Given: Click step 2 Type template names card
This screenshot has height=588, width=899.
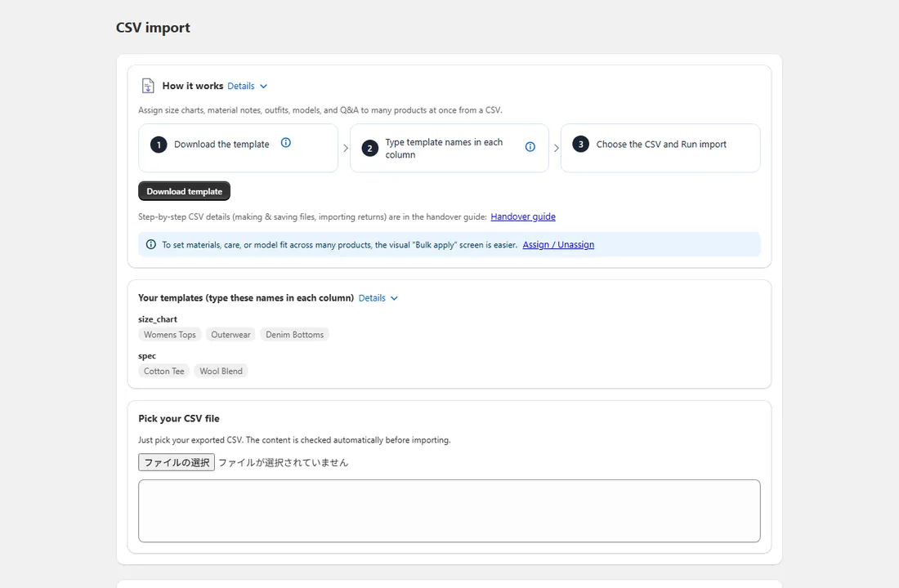Looking at the screenshot, I should 449,148.
